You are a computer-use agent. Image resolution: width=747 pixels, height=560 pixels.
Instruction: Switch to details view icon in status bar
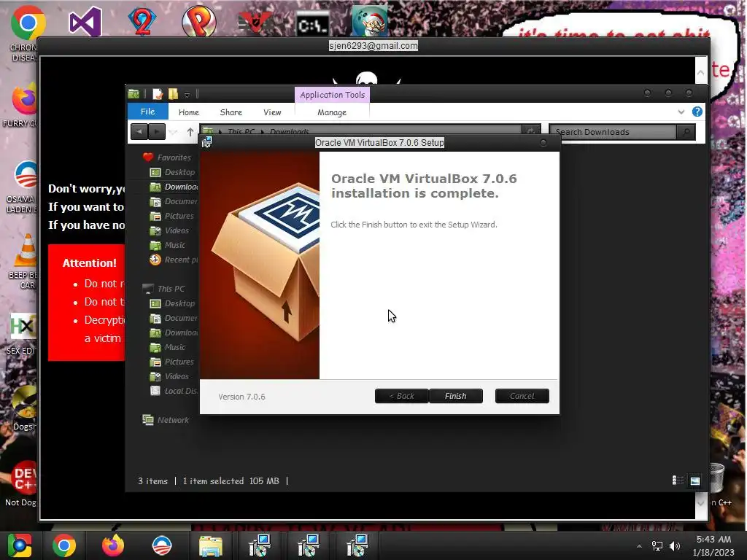pos(678,481)
